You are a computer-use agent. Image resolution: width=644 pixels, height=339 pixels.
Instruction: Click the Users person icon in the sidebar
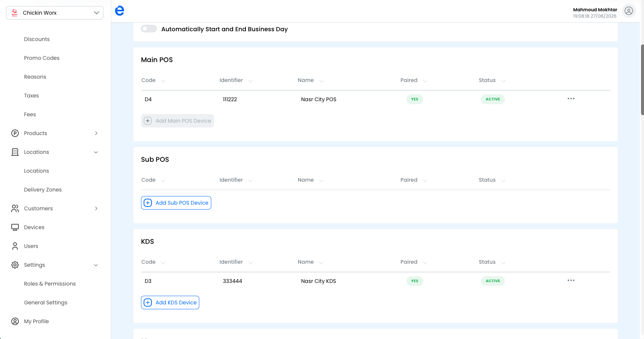(15, 246)
